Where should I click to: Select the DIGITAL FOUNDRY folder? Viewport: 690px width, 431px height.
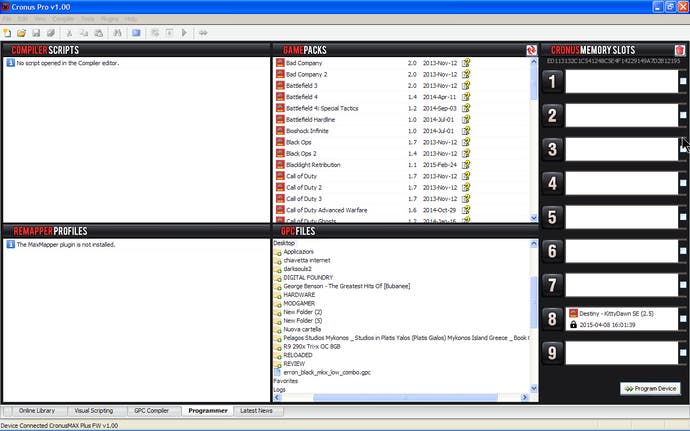(308, 277)
